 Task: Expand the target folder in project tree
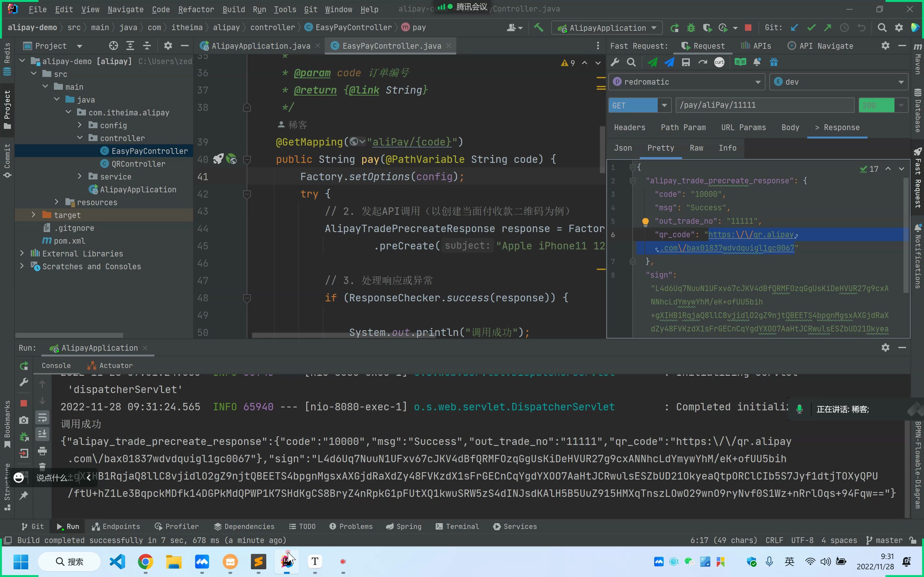click(x=33, y=215)
